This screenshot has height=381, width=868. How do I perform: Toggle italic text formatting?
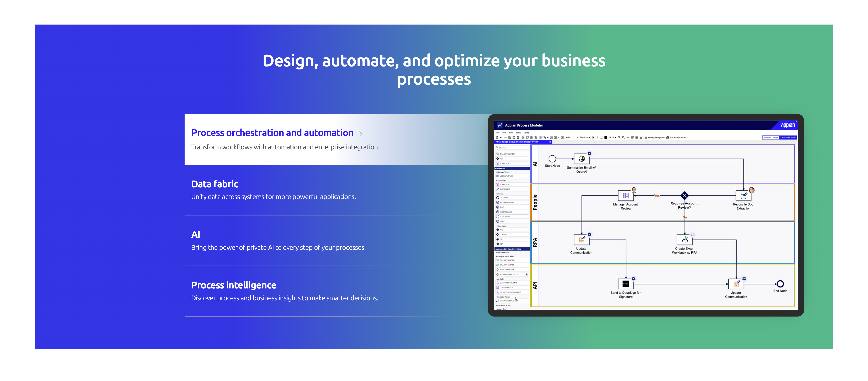point(597,137)
